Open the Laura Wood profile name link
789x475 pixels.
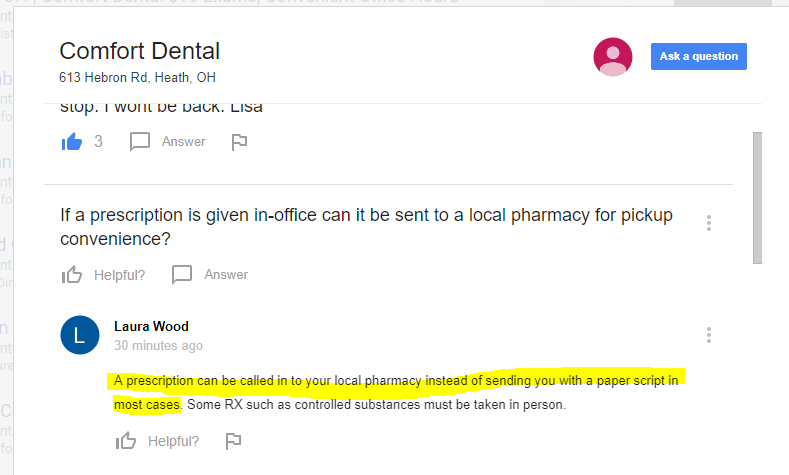(x=151, y=327)
